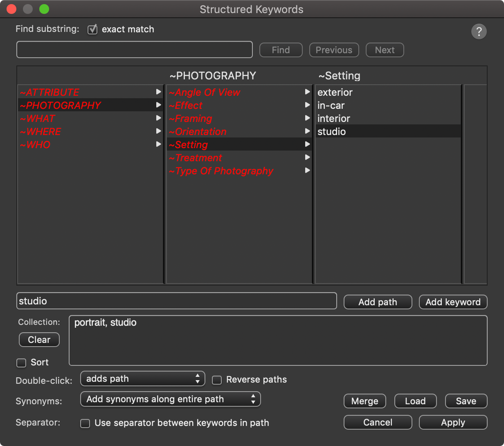Toggle the exact match checkbox
Image resolution: width=504 pixels, height=446 pixels.
[x=93, y=29]
